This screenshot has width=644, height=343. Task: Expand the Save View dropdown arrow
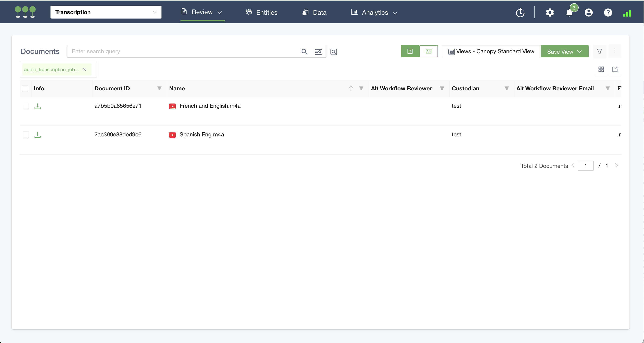[x=580, y=51]
